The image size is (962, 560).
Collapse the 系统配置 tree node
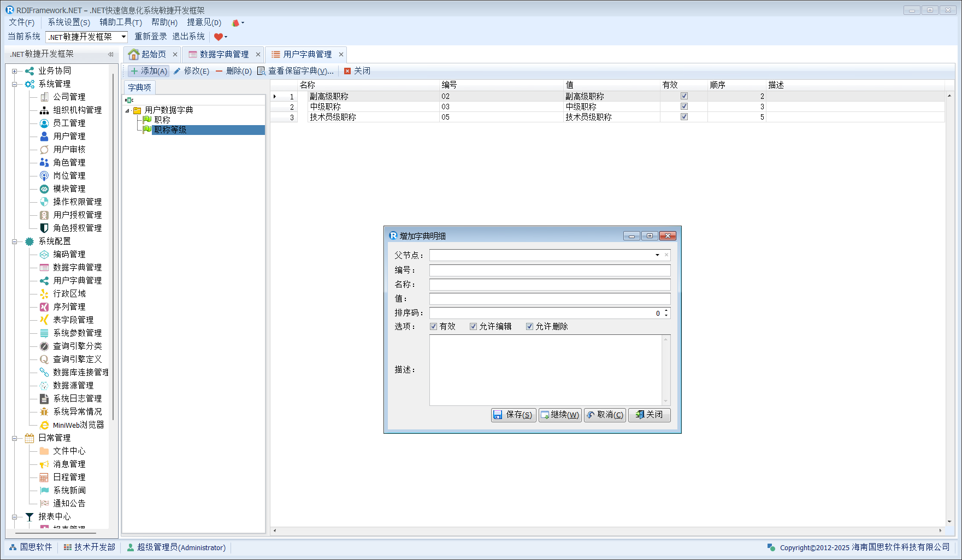pyautogui.click(x=15, y=241)
